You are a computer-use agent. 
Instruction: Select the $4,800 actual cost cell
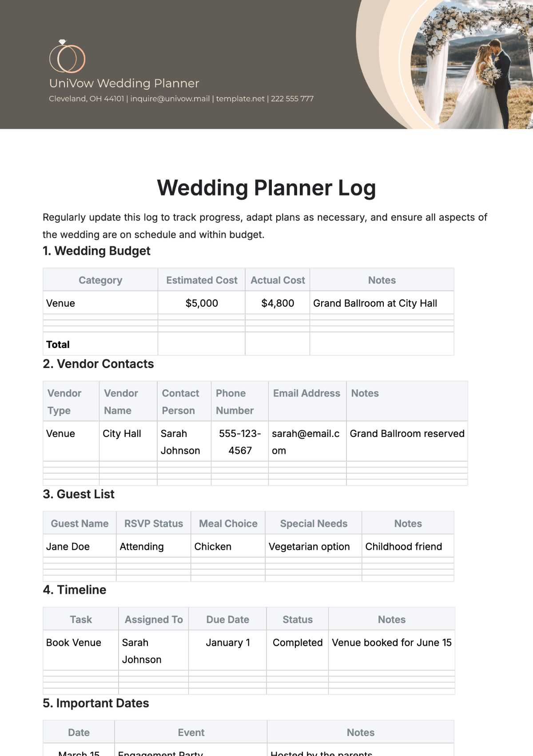pyautogui.click(x=278, y=303)
